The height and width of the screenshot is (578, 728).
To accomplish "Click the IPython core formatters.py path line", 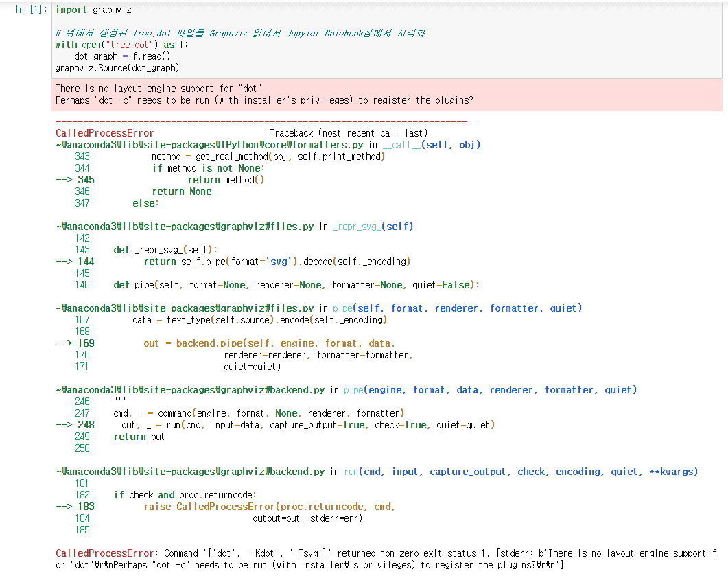I will (x=268, y=145).
